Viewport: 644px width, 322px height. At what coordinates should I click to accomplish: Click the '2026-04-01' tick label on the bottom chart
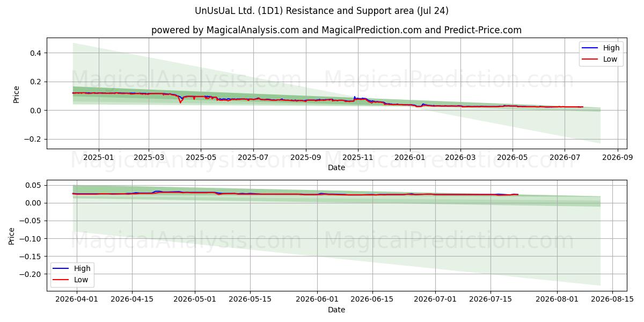click(x=77, y=299)
